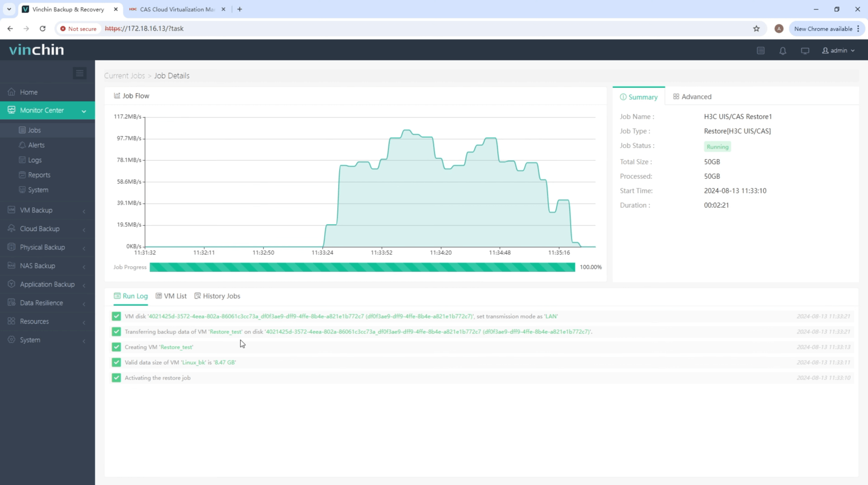Expand the Application Backup menu
This screenshot has height=485, width=868.
(x=47, y=284)
